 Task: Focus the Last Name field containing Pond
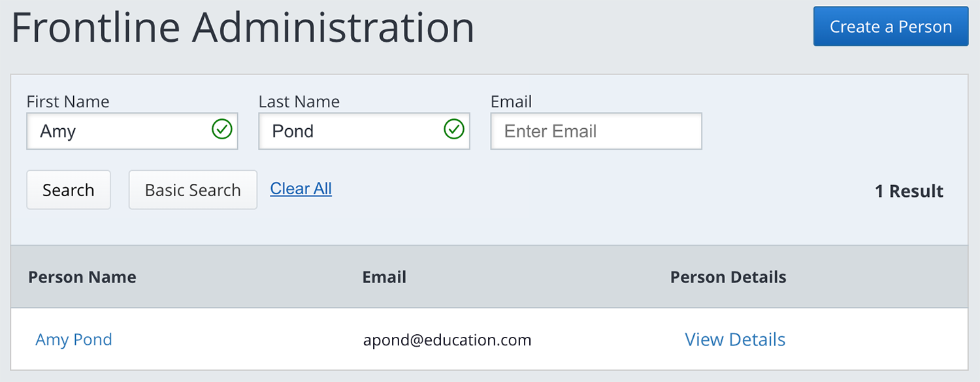(364, 131)
